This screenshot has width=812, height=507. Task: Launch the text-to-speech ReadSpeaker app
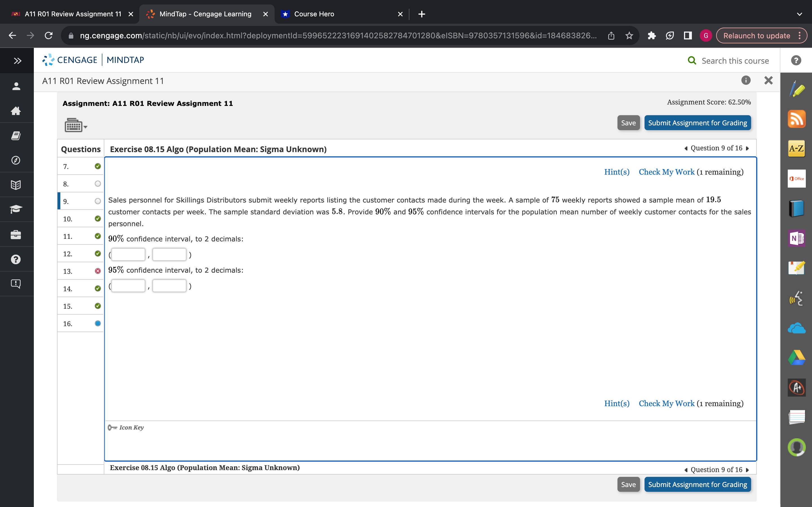click(x=796, y=298)
